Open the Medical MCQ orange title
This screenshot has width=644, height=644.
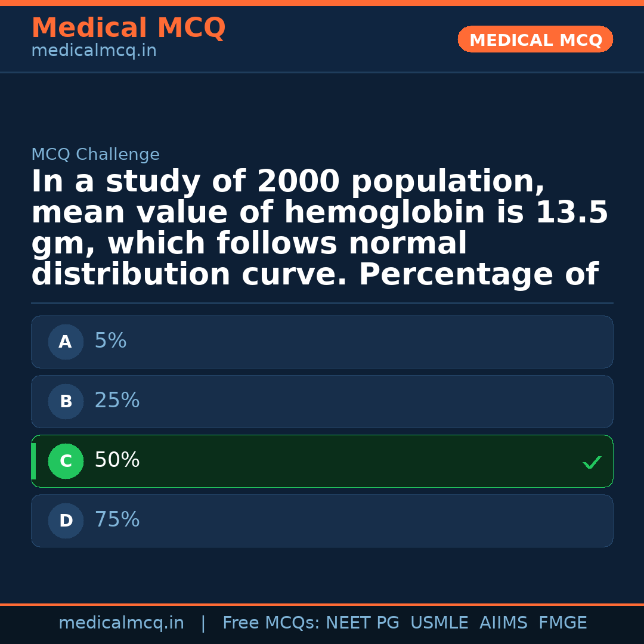coord(128,28)
